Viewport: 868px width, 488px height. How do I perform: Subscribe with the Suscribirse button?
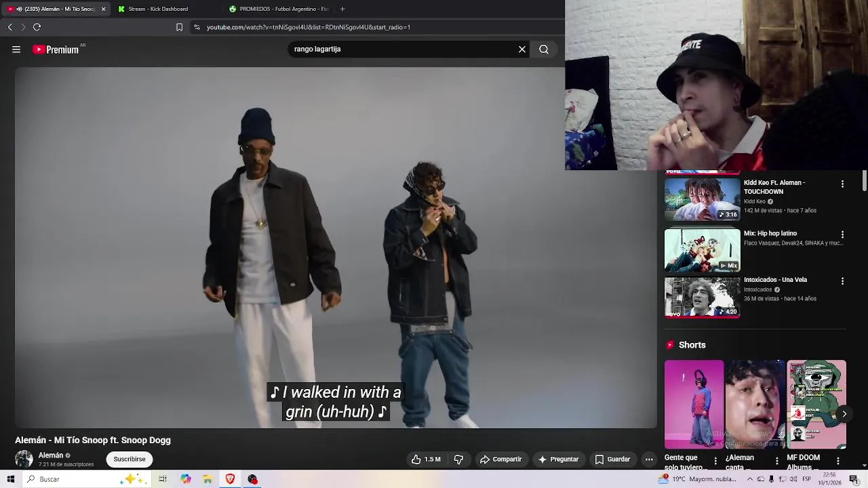(130, 460)
